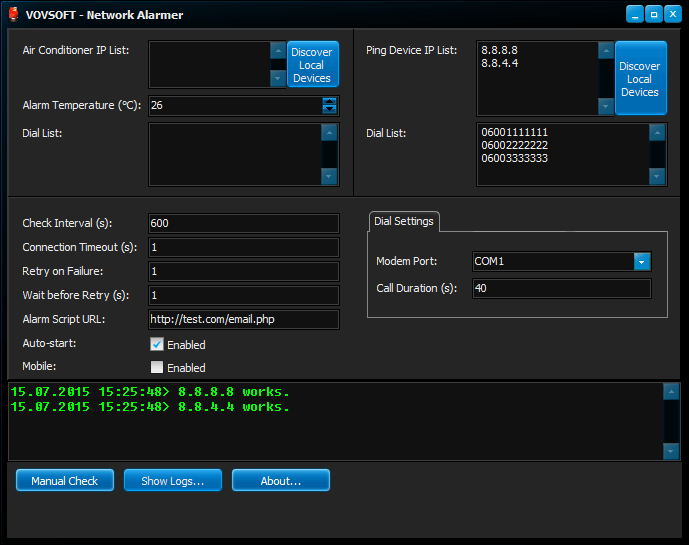Discover local devices for Air Conditioner list

tap(312, 65)
